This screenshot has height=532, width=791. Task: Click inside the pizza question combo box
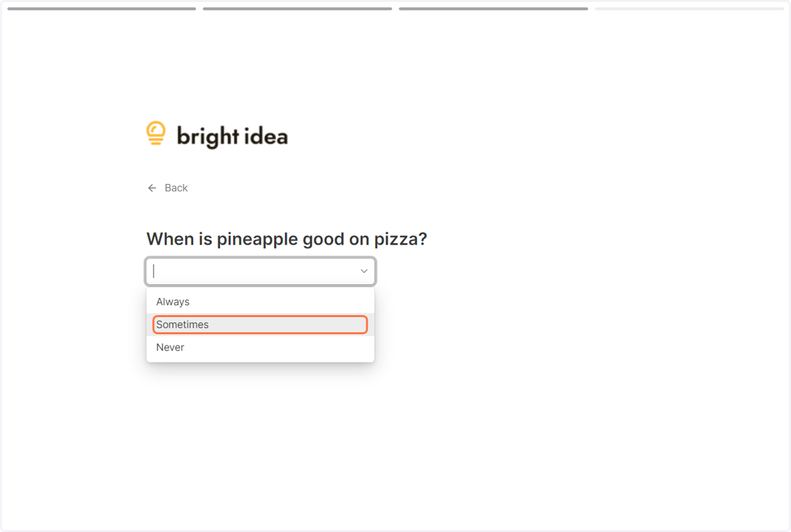(260, 271)
